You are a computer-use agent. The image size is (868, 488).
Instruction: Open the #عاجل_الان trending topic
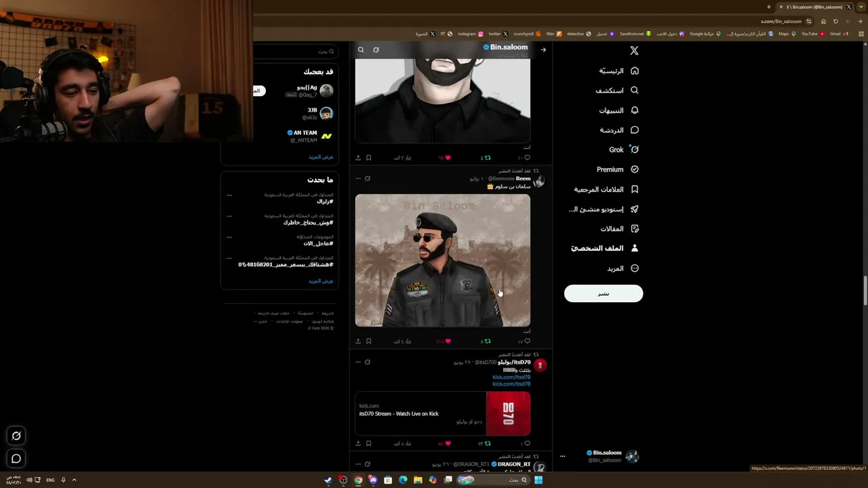coord(318,243)
